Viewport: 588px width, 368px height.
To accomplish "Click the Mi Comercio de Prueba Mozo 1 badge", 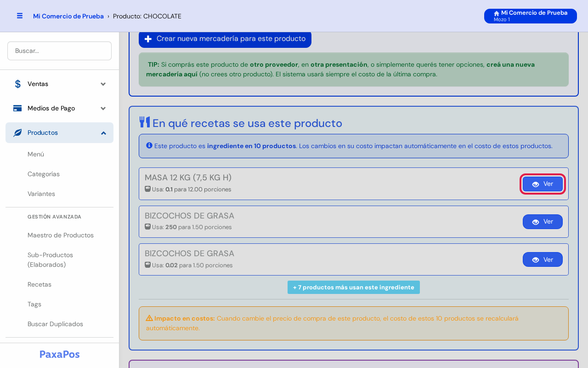I will point(531,16).
